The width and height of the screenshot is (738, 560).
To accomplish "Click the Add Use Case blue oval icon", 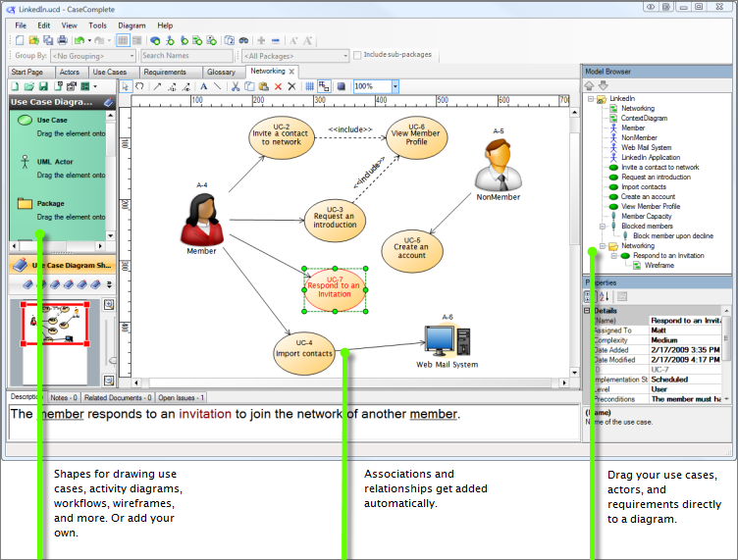I will [x=155, y=41].
